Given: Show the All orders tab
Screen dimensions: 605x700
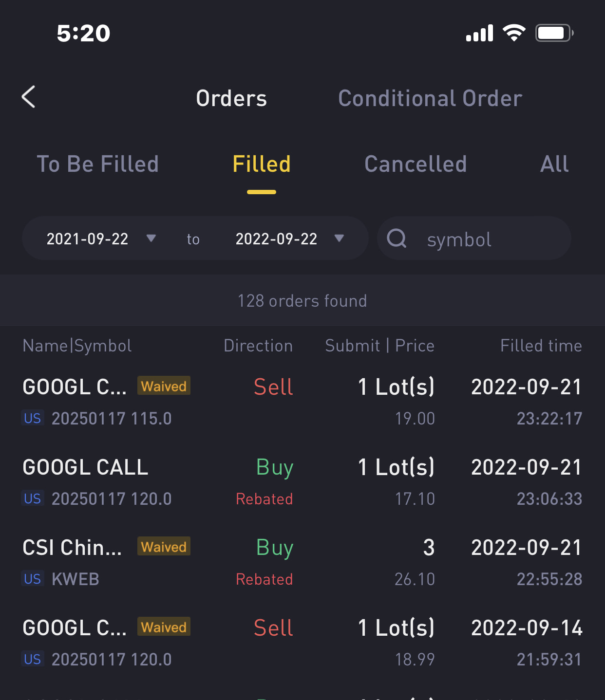Looking at the screenshot, I should click(554, 164).
